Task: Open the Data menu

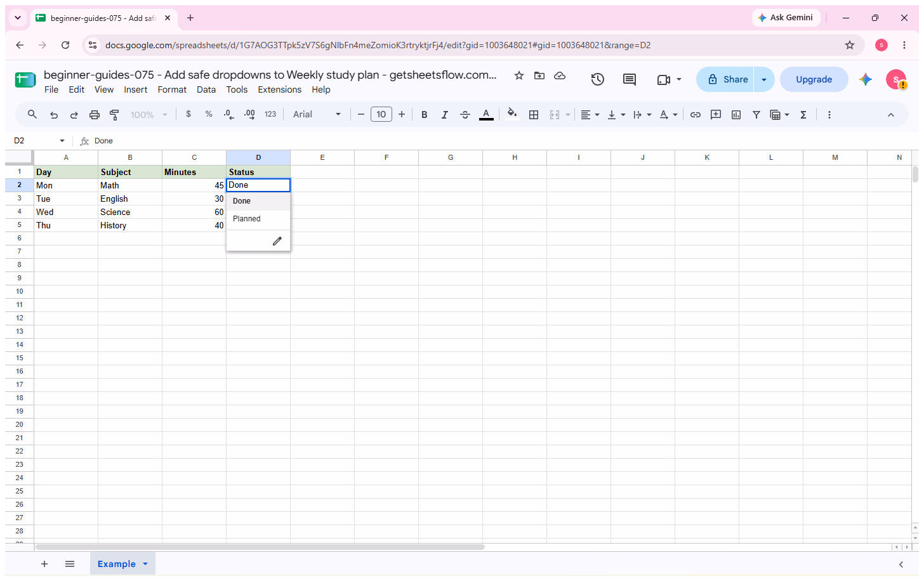Action: click(x=206, y=89)
